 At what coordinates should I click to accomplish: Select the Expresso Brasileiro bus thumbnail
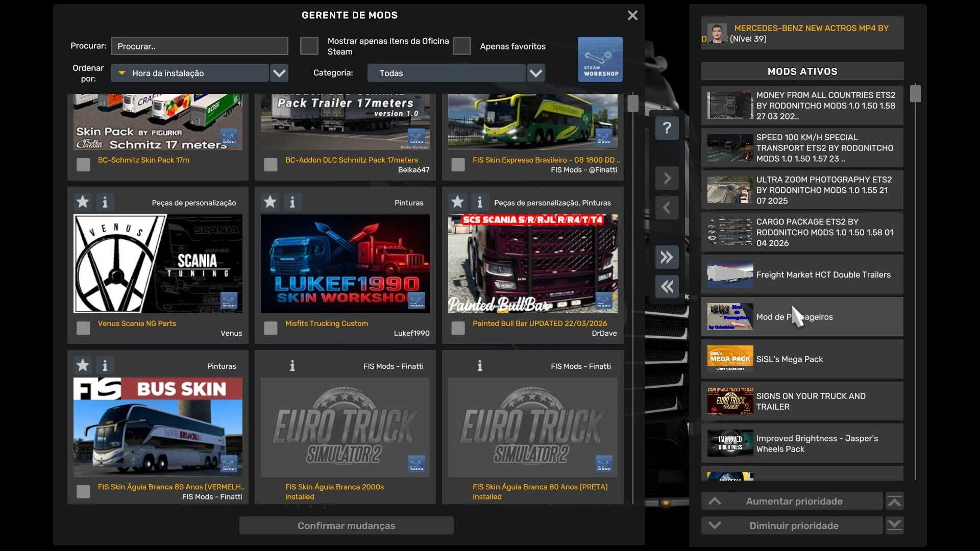point(533,122)
